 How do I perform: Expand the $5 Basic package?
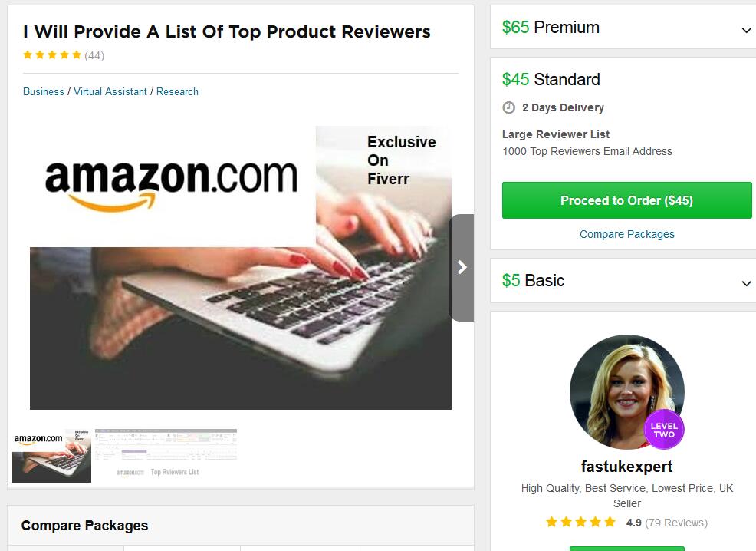(623, 281)
